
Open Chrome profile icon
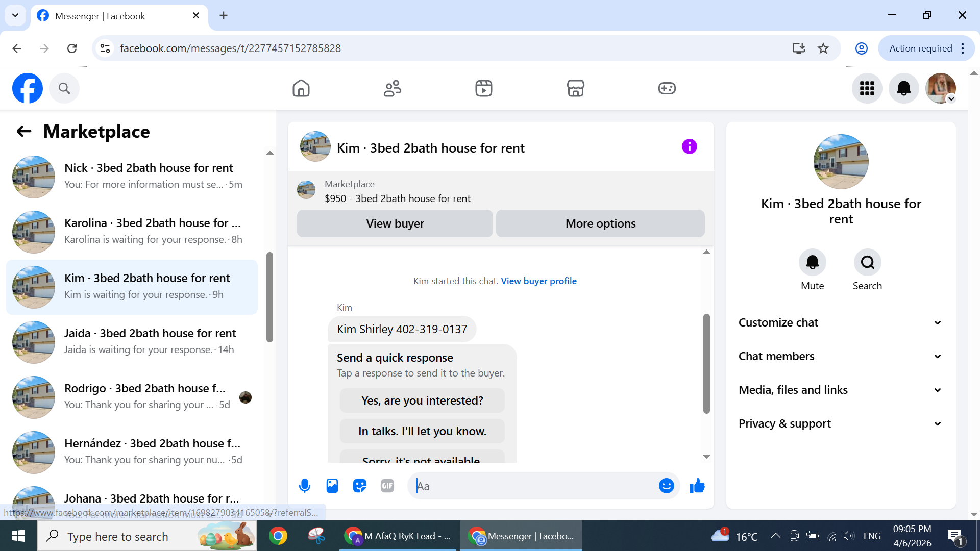(862, 48)
